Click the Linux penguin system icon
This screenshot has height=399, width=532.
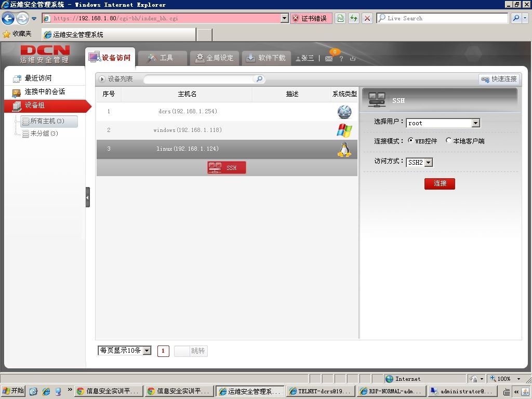pyautogui.click(x=344, y=149)
